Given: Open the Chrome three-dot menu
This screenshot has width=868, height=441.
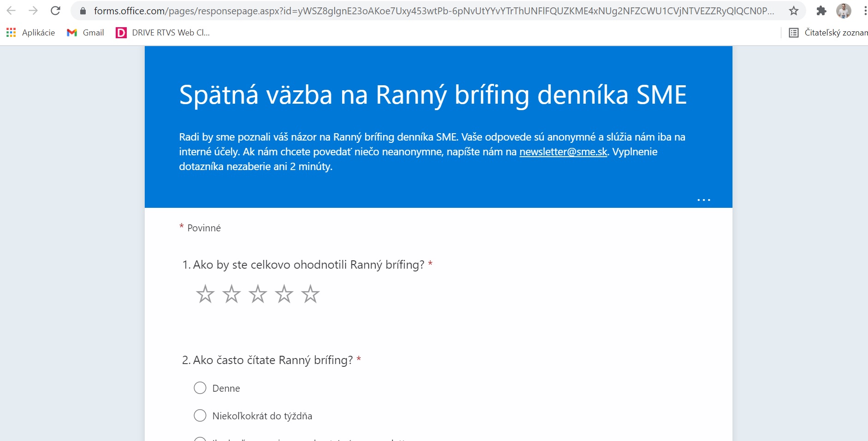Looking at the screenshot, I should point(864,11).
